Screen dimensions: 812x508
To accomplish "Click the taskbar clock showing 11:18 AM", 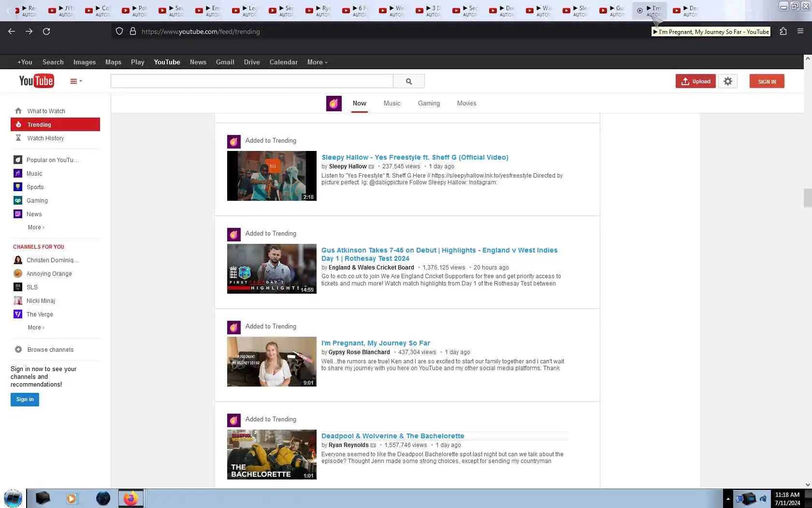I will tap(787, 499).
